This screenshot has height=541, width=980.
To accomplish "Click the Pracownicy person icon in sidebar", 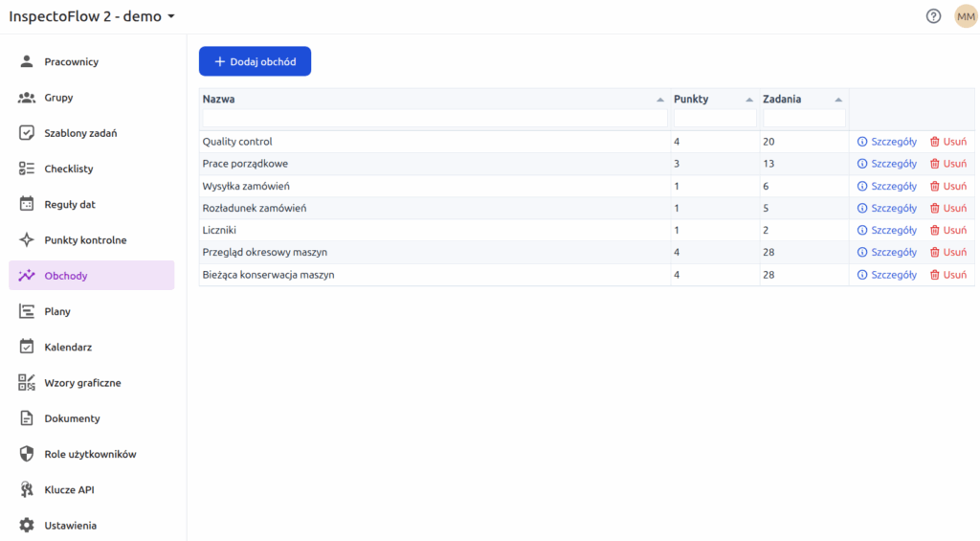I will [27, 62].
